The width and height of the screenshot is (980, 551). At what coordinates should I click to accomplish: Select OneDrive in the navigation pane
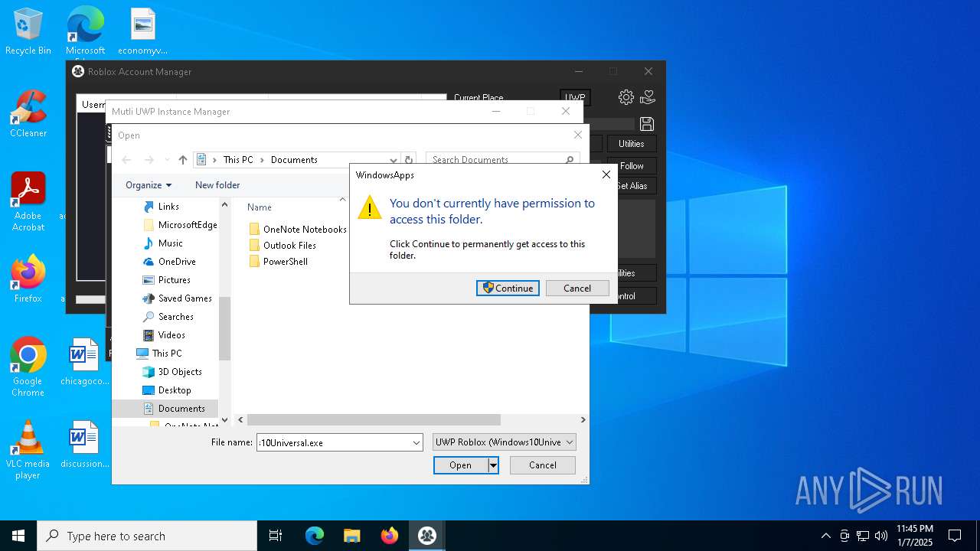pyautogui.click(x=177, y=262)
